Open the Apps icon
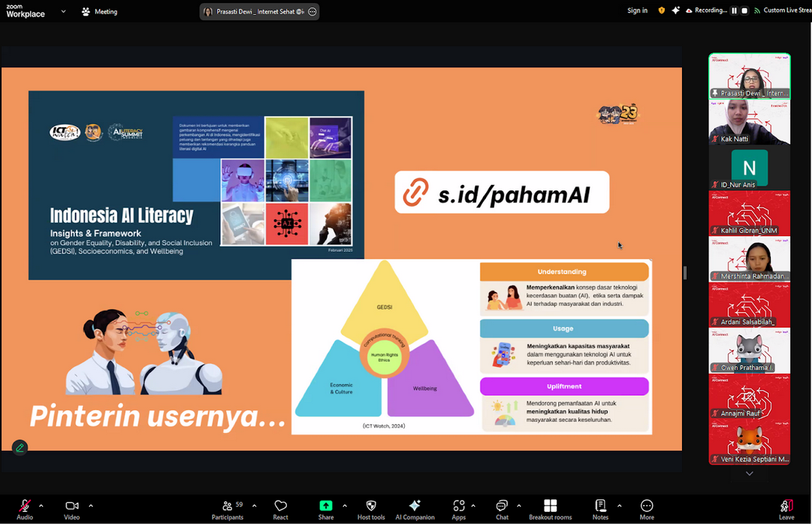 tap(459, 505)
